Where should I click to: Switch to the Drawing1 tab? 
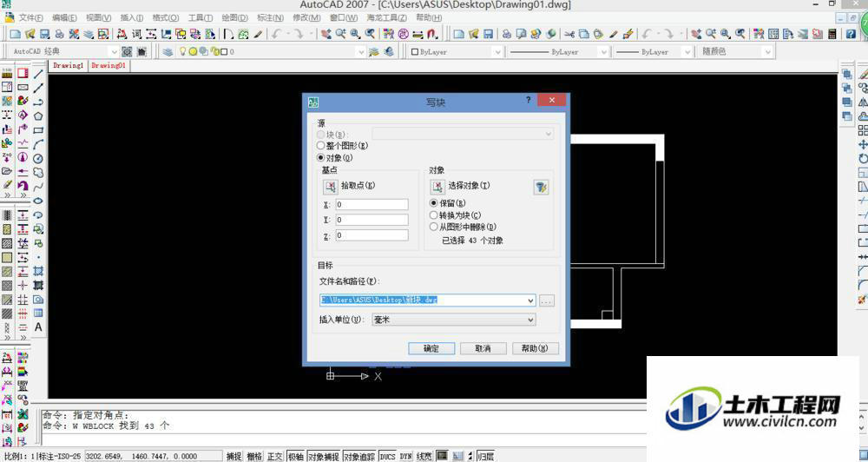pyautogui.click(x=68, y=65)
